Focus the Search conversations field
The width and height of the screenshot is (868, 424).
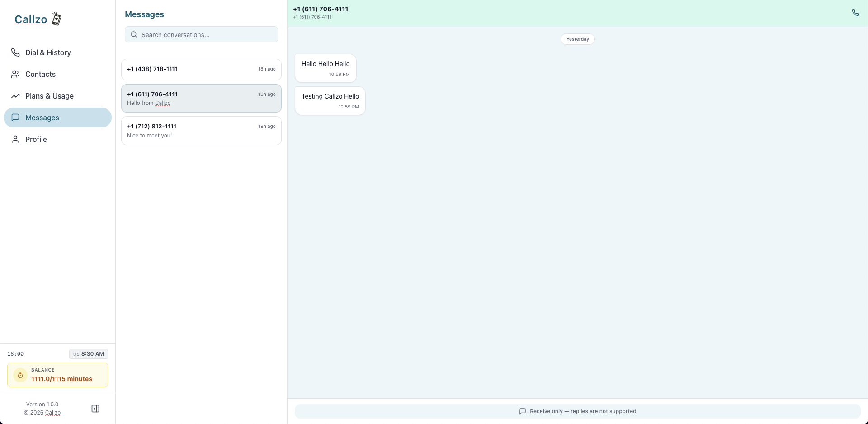[201, 34]
